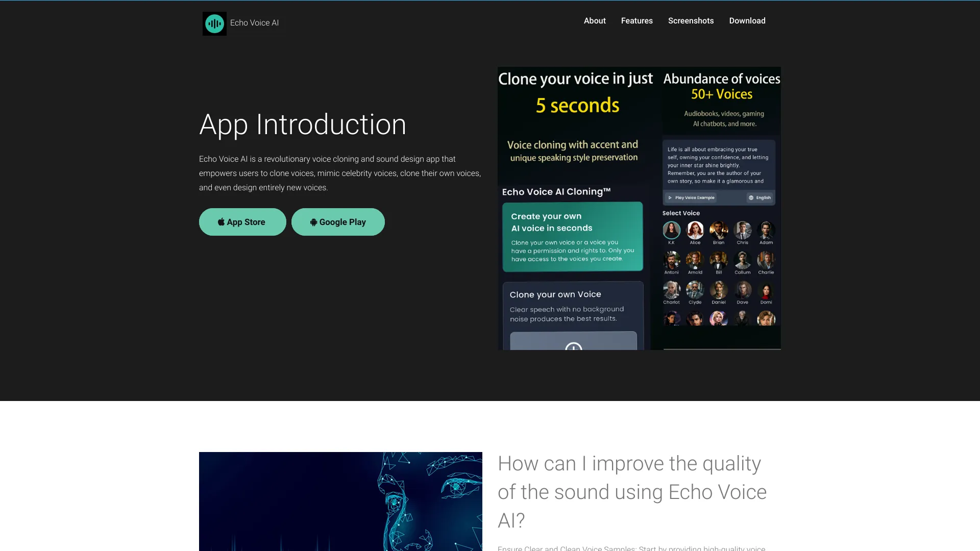The image size is (980, 551).
Task: Click the App Store download button
Action: 242,221
